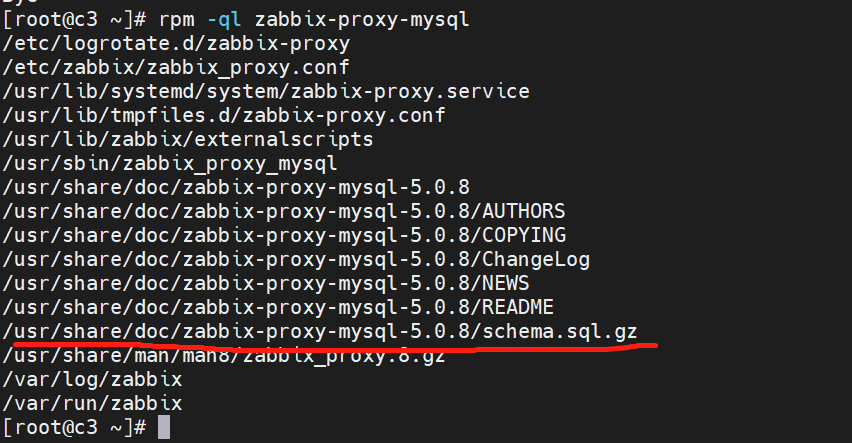
Task: Select the /etc/logrotate.d/zabbix-proxy path line
Action: pos(176,43)
